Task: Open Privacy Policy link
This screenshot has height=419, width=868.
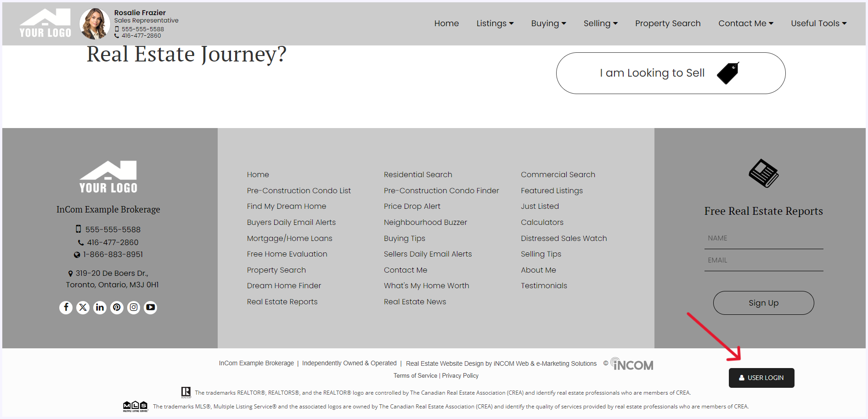Action: 460,375
